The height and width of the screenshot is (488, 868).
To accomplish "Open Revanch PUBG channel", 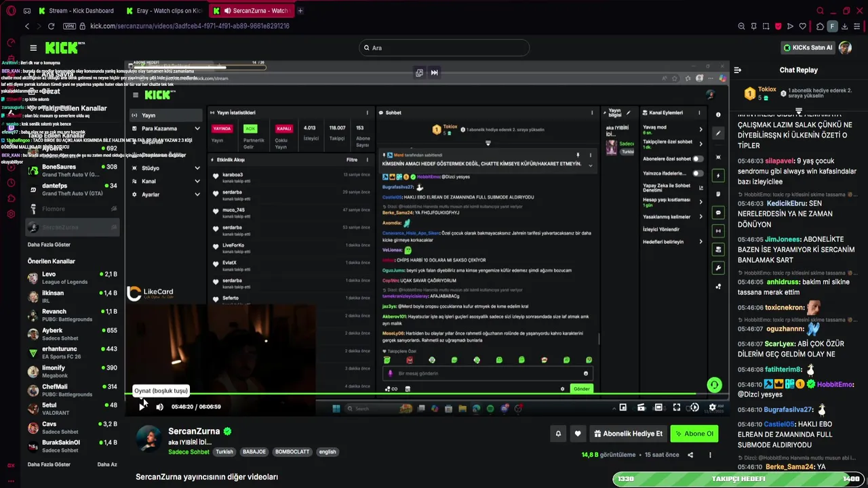I will (73, 315).
